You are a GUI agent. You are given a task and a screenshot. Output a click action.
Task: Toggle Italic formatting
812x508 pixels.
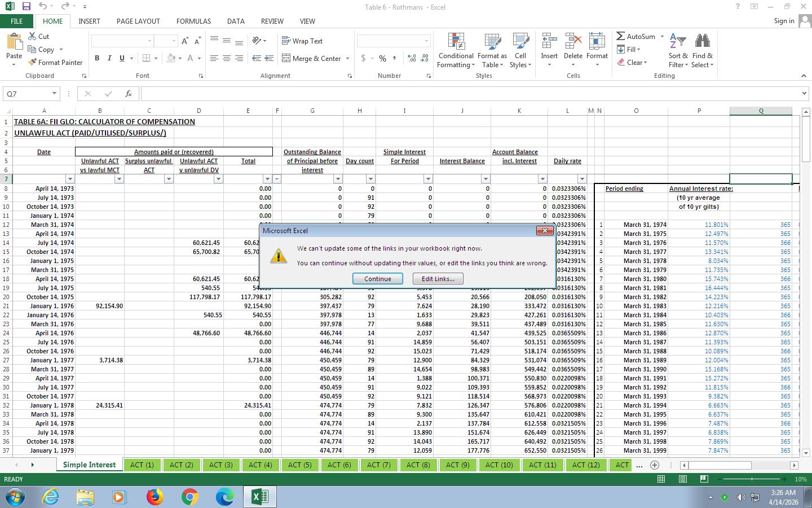point(109,58)
